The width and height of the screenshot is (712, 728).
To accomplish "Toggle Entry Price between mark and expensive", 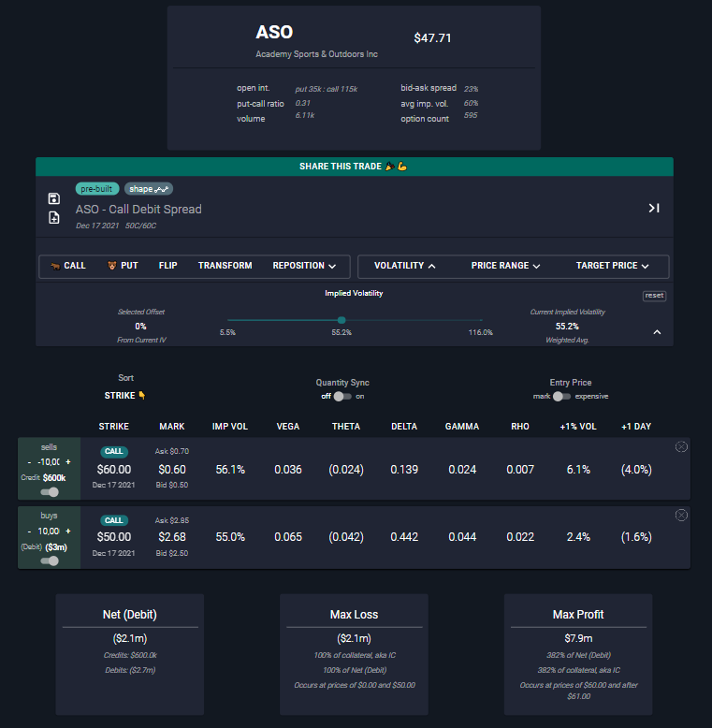I will click(561, 396).
